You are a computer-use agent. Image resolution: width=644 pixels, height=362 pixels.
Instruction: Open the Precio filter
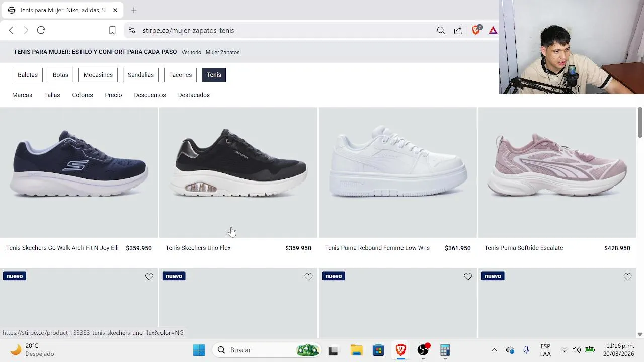click(113, 95)
